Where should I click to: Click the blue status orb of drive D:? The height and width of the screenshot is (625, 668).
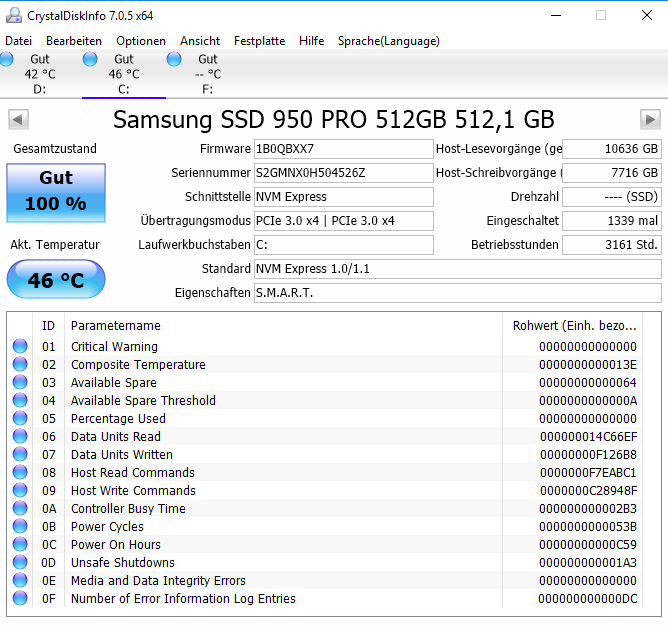(x=6, y=59)
